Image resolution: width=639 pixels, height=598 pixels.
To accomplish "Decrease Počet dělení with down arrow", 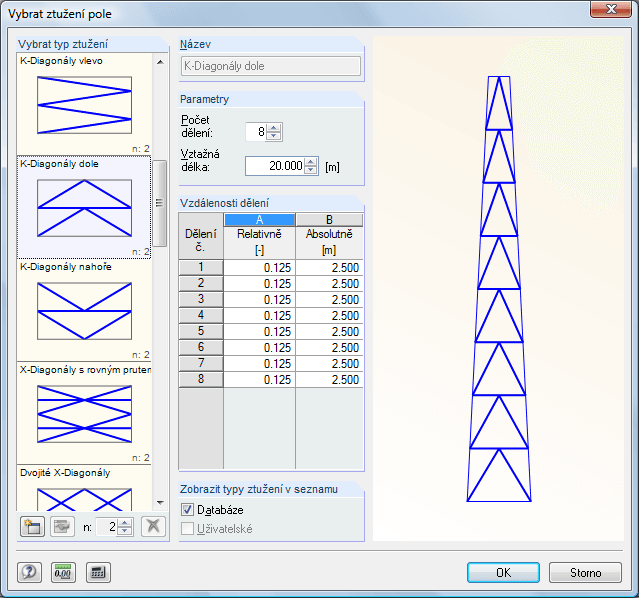I will point(273,136).
